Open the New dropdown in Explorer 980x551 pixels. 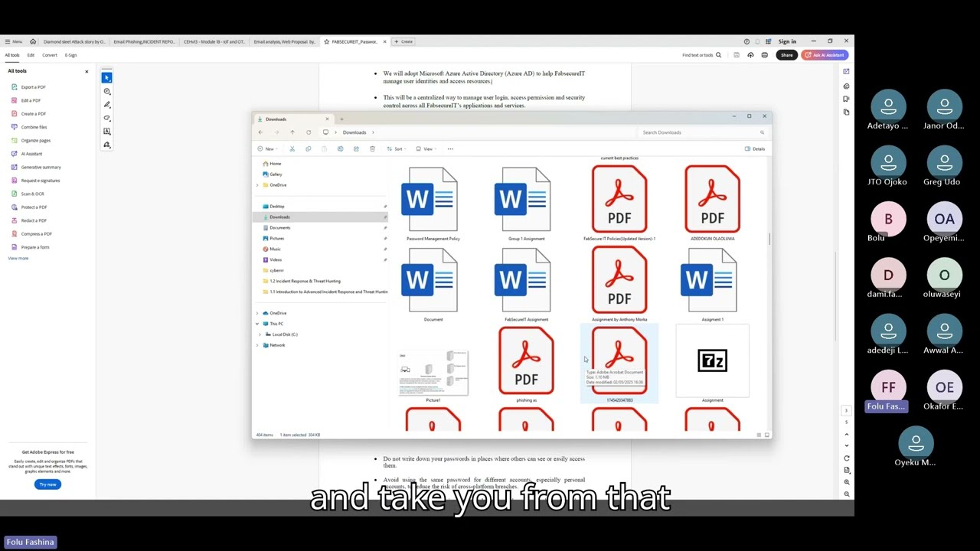pos(266,148)
